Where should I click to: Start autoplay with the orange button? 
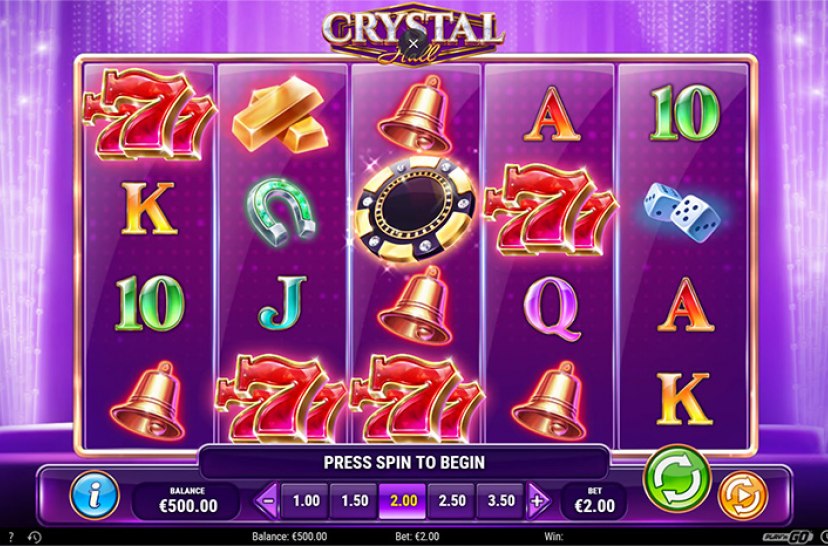pyautogui.click(x=742, y=495)
